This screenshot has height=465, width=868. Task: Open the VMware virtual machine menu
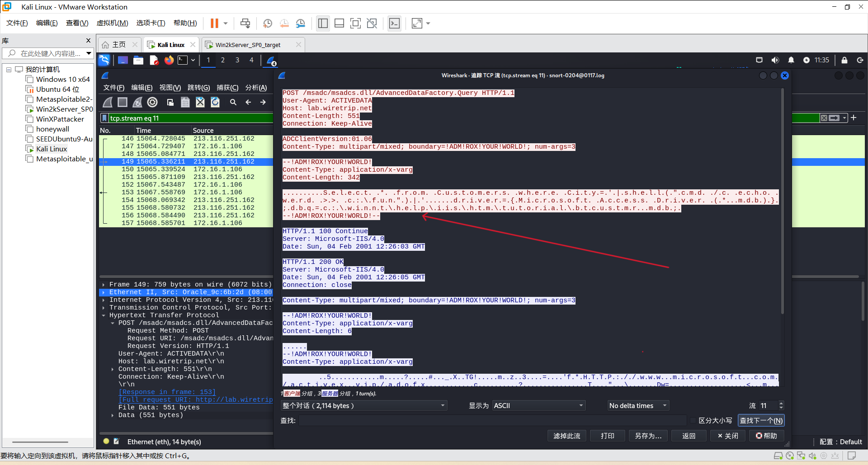[112, 23]
